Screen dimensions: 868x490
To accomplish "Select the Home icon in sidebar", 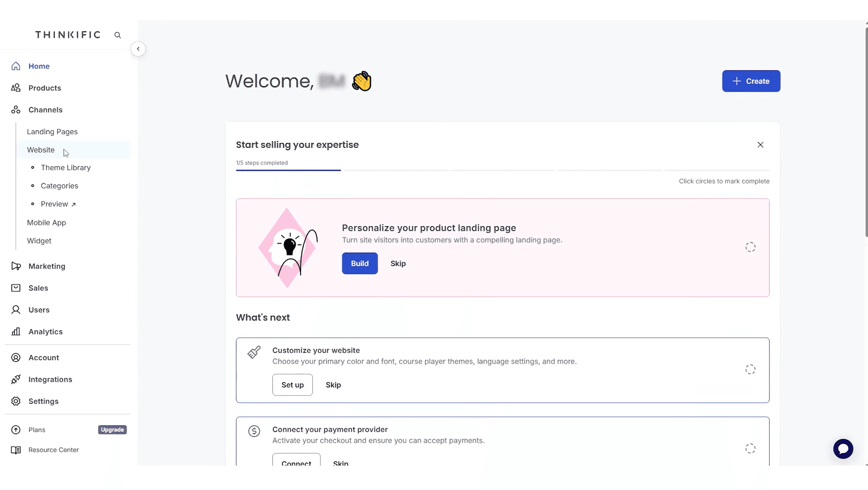I will pos(16,66).
